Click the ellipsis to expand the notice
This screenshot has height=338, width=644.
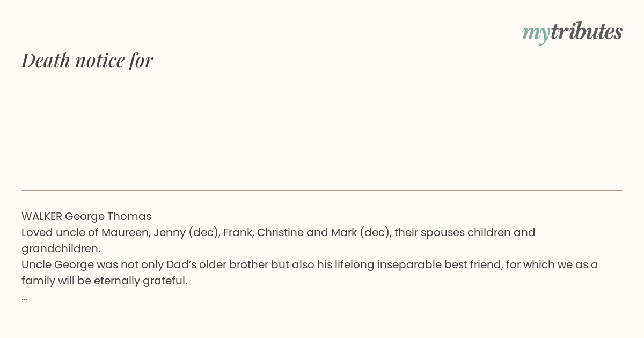click(x=25, y=297)
